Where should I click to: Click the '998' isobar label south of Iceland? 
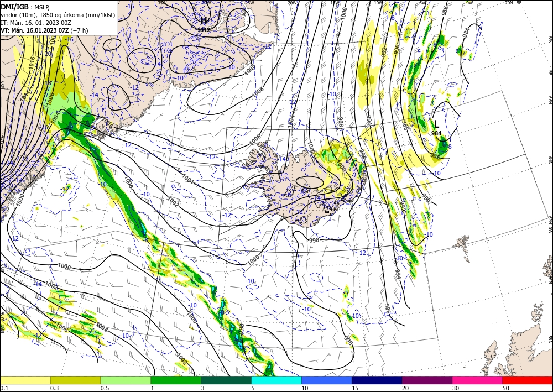point(314,240)
